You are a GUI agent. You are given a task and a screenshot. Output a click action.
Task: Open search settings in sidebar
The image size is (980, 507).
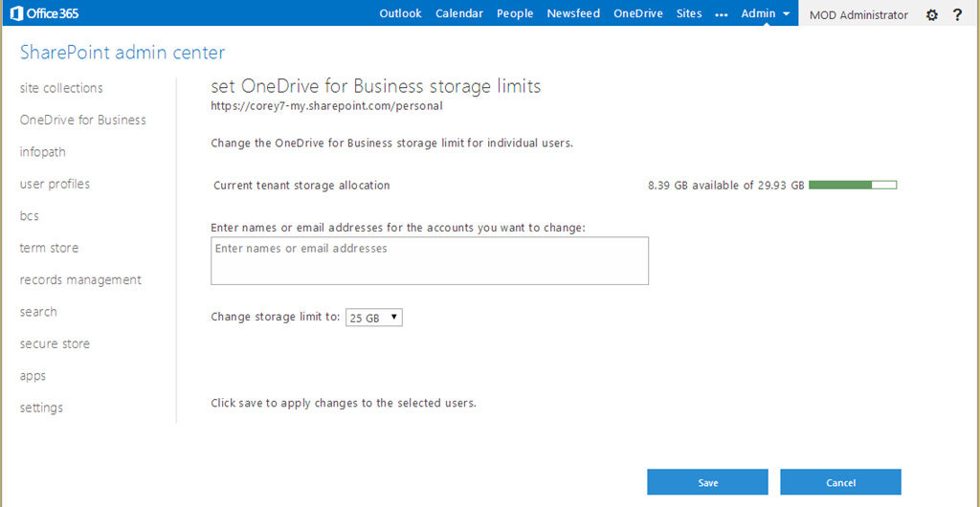tap(38, 312)
